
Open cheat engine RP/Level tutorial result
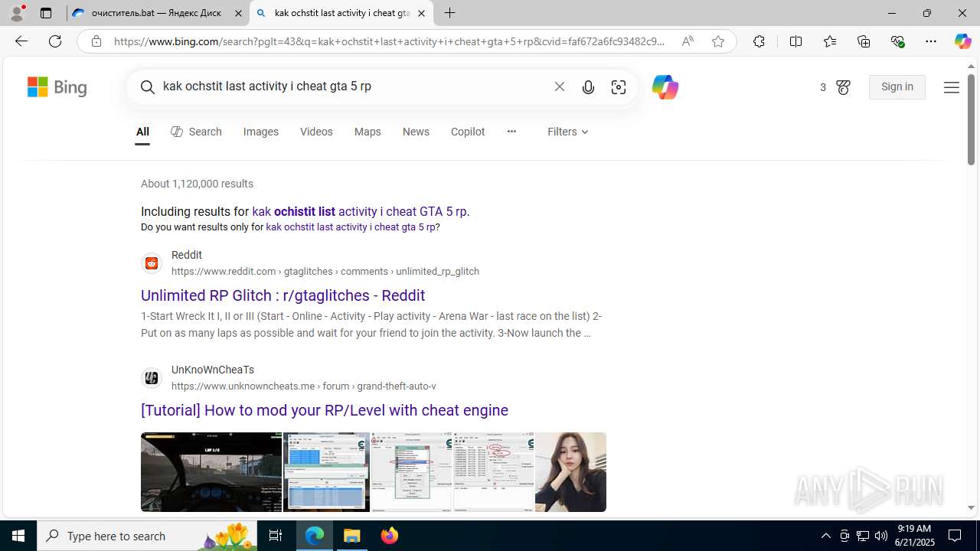pos(325,410)
